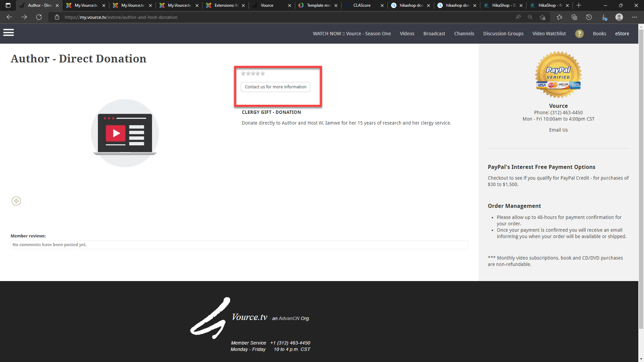View site info lock icon
This screenshot has height=362, width=644.
[x=57, y=17]
